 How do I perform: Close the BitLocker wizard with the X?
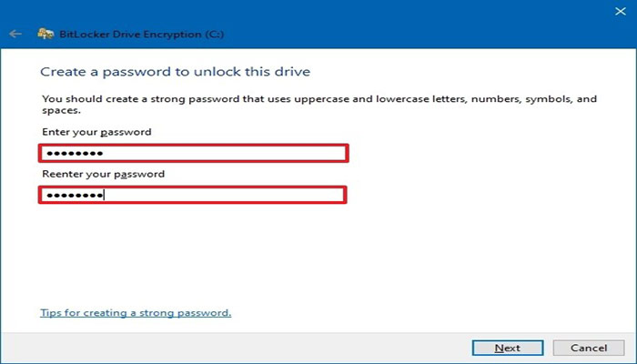621,11
